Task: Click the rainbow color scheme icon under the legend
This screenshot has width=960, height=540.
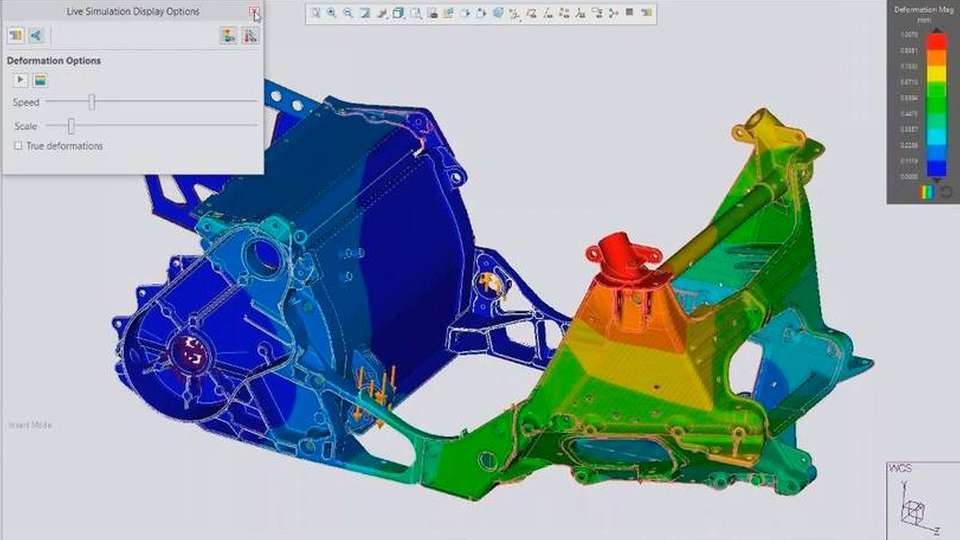Action: [927, 192]
